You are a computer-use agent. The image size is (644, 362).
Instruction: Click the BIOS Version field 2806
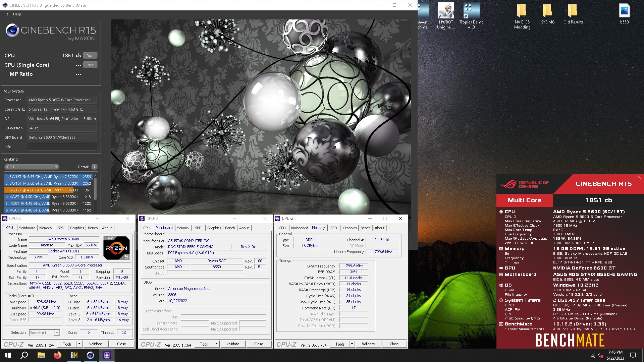pos(217,295)
